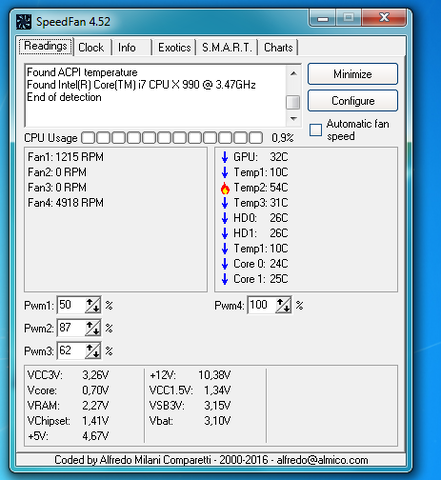This screenshot has width=441, height=480.
Task: Click the VCC1.5V 1,34V voltage reading
Action: click(x=190, y=390)
